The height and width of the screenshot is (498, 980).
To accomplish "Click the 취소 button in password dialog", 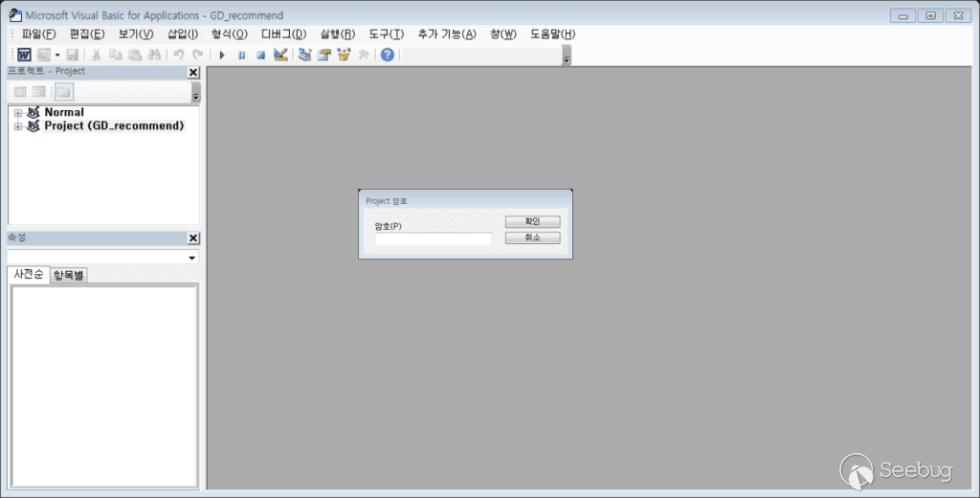I will (x=532, y=238).
